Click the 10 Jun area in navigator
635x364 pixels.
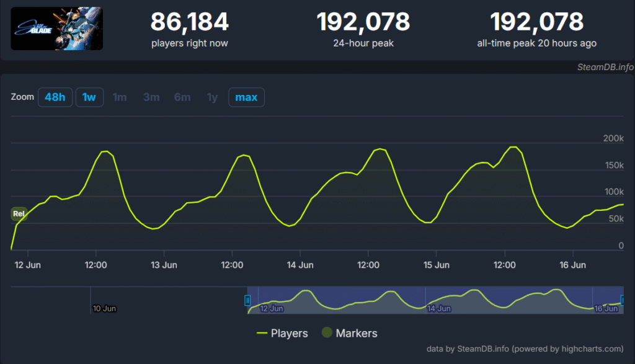[x=104, y=308]
